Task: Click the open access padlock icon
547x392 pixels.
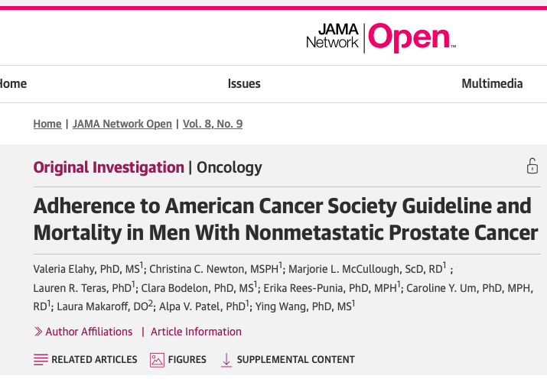Action: [x=532, y=166]
